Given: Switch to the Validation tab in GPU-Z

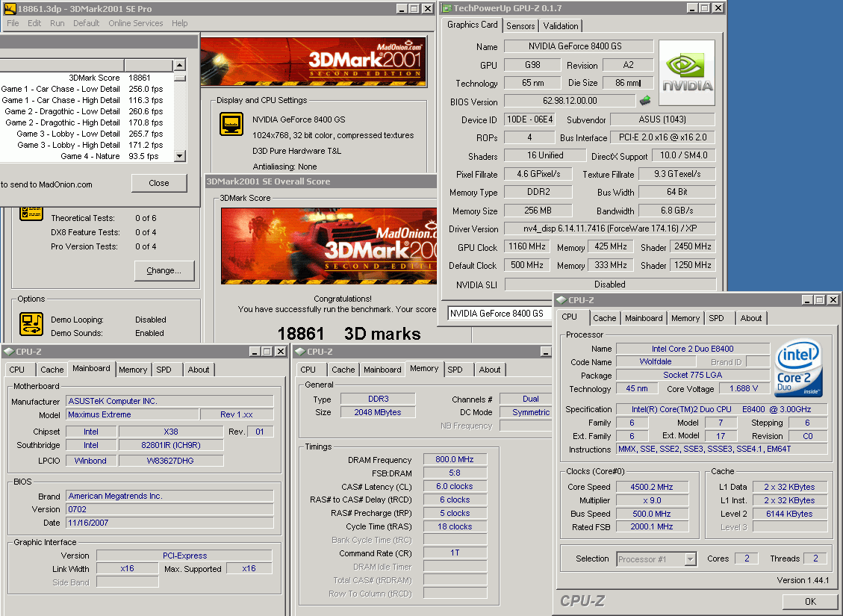Looking at the screenshot, I should pyautogui.click(x=561, y=26).
